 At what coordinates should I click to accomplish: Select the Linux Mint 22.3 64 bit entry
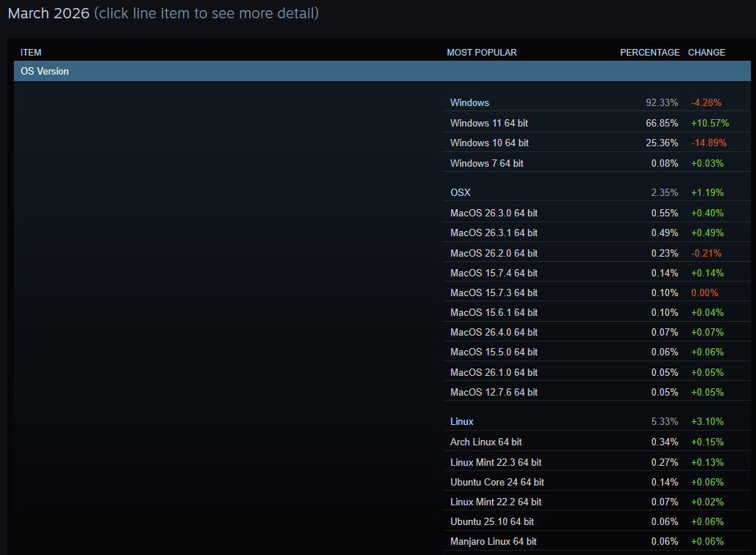[597, 462]
